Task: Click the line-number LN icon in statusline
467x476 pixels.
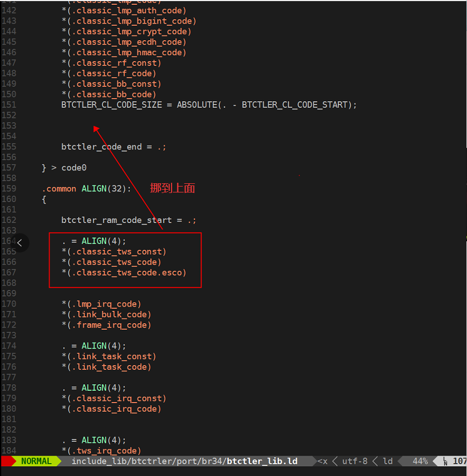Action: [x=445, y=461]
